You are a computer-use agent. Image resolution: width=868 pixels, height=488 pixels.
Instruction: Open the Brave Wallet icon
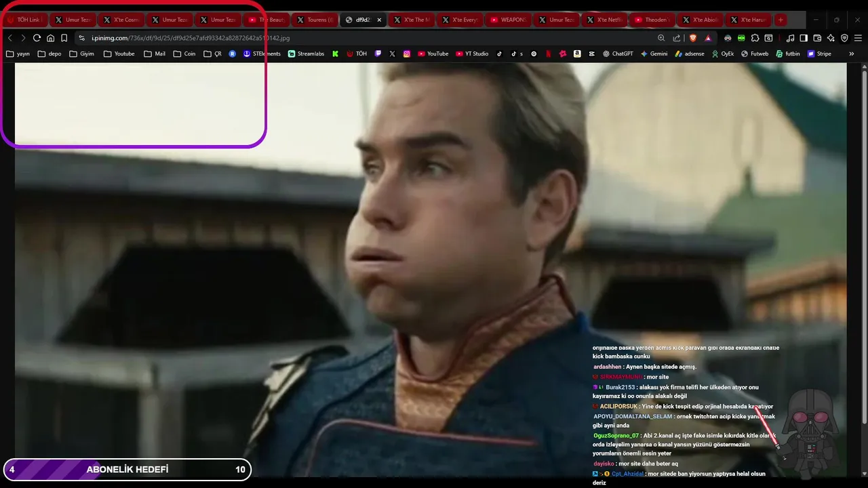tap(817, 38)
